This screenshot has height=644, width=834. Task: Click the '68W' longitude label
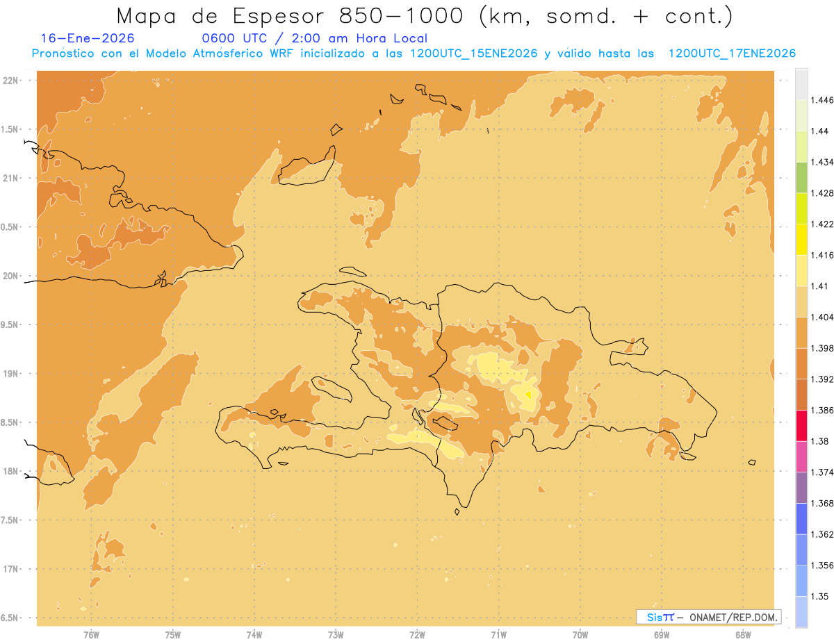tap(743, 634)
